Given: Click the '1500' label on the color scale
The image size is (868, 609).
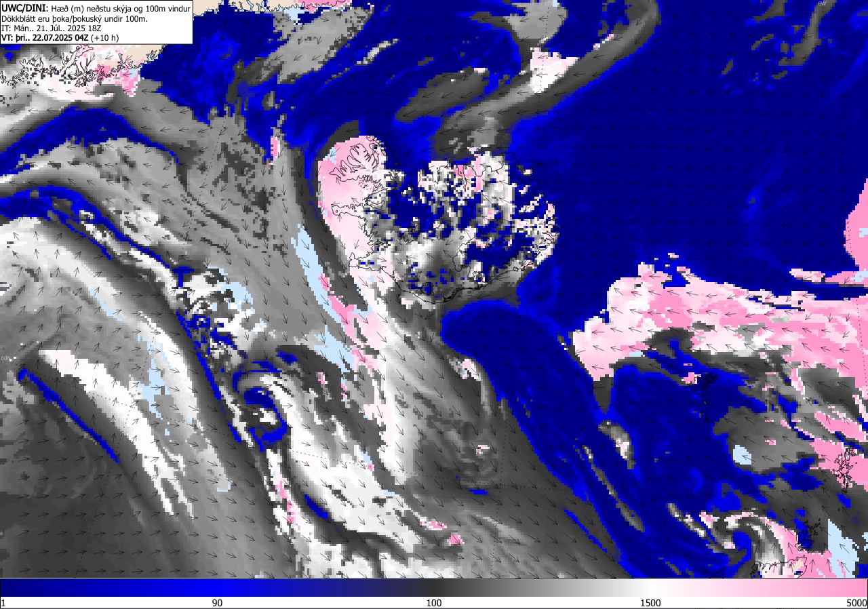Looking at the screenshot, I should click(651, 603).
